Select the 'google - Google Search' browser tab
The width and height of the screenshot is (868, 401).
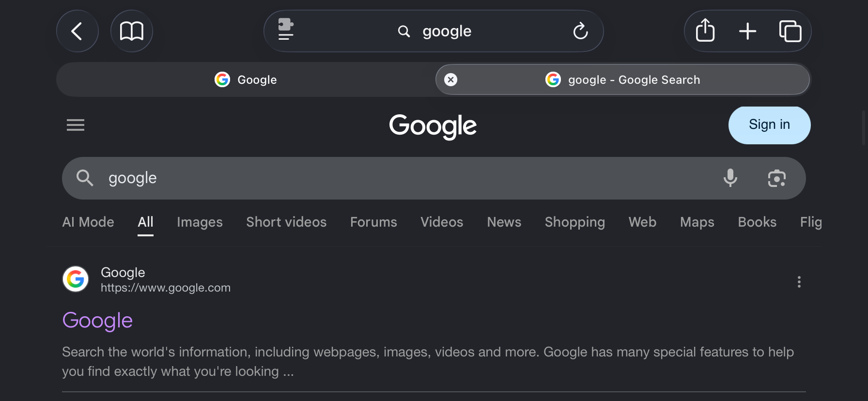pyautogui.click(x=622, y=79)
